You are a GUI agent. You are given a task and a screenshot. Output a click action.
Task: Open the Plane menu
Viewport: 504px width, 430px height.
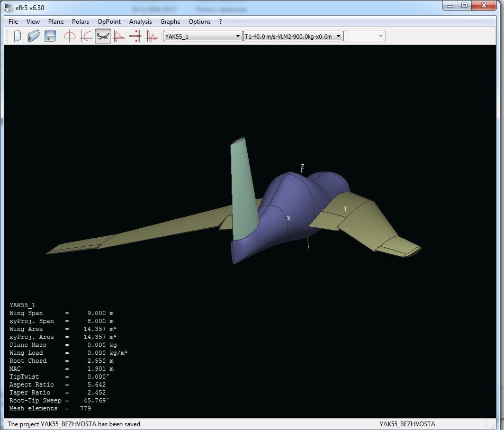point(56,22)
